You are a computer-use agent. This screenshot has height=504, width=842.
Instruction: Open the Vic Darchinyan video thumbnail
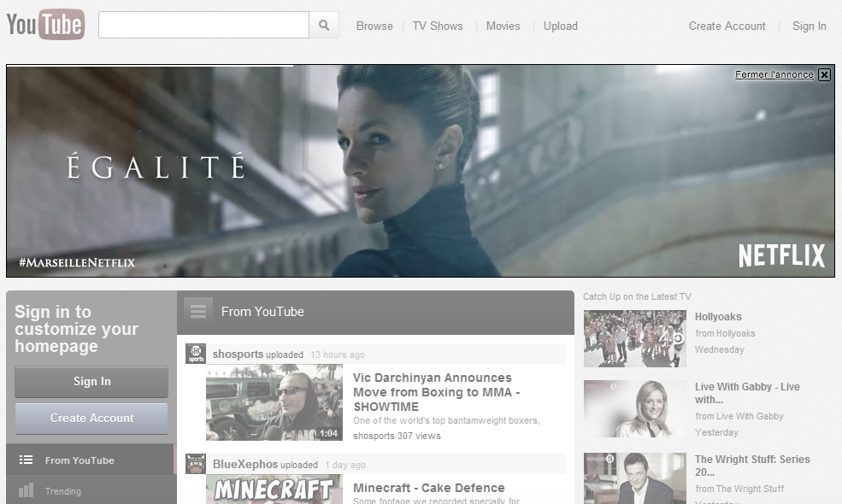274,402
